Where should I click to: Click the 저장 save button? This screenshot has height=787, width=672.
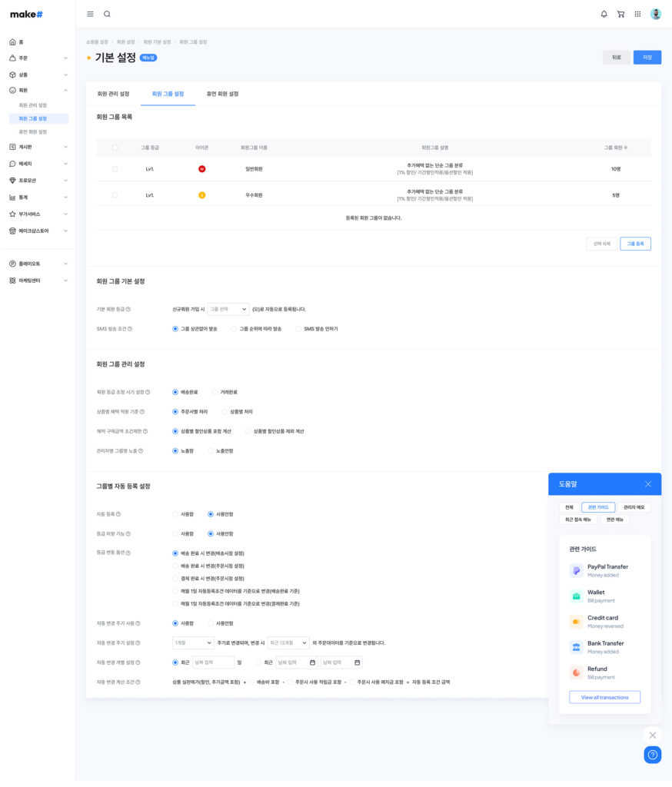point(647,58)
